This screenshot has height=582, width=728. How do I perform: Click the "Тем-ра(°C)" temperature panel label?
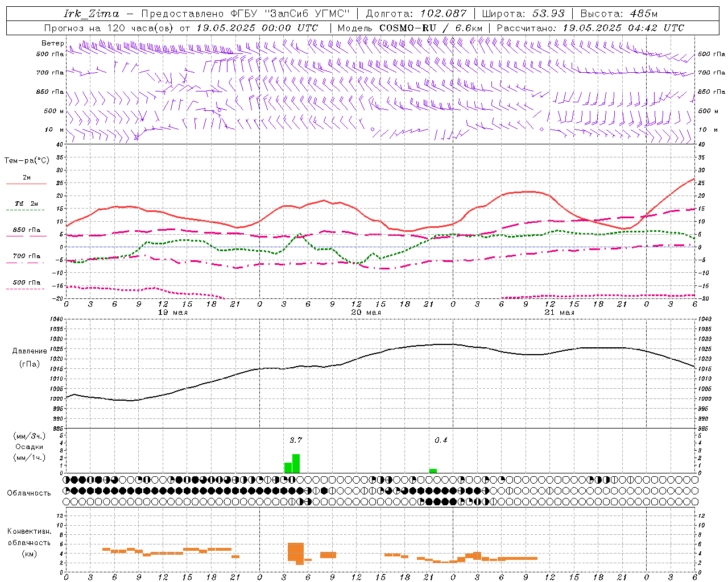(x=27, y=161)
